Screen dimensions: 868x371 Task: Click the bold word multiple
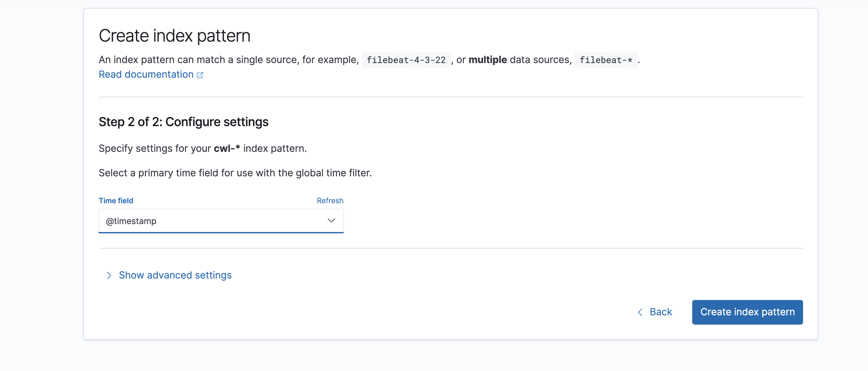pyautogui.click(x=487, y=60)
